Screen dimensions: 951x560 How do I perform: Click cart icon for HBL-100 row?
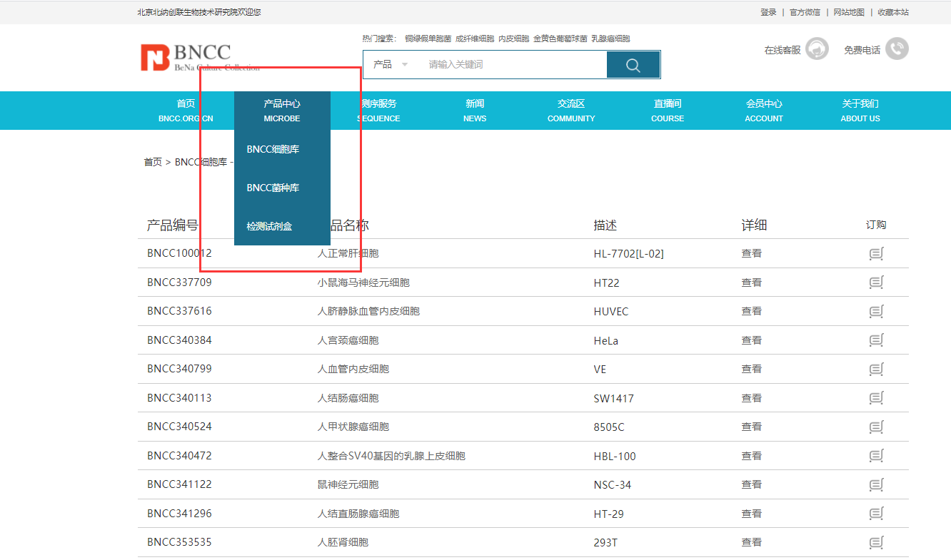[877, 456]
